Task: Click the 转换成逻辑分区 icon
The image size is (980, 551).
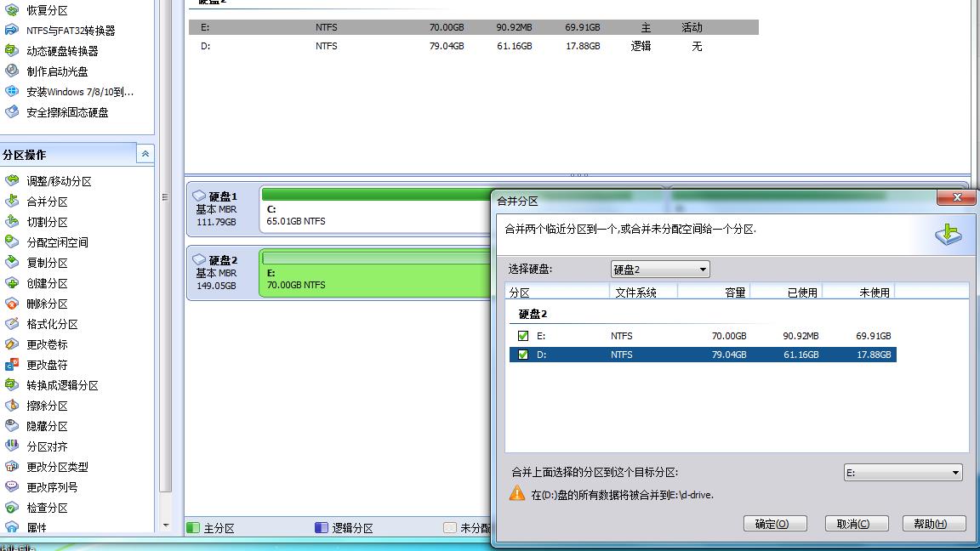Action: tap(12, 385)
